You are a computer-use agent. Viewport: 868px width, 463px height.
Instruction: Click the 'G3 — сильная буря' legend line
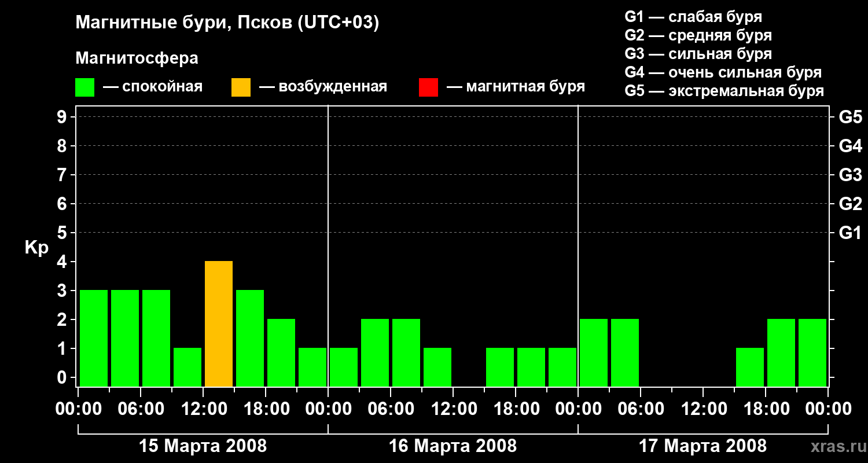point(698,54)
